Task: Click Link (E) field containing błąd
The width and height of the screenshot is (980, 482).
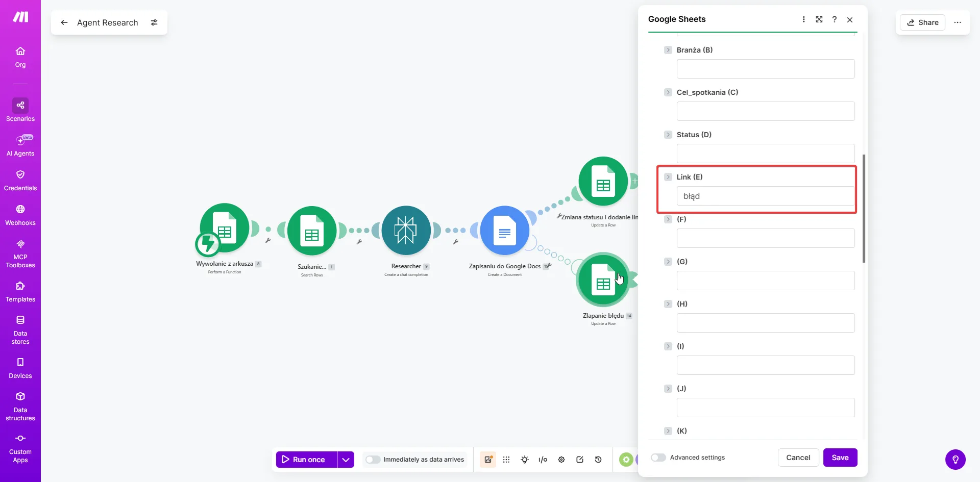Action: coord(766,196)
